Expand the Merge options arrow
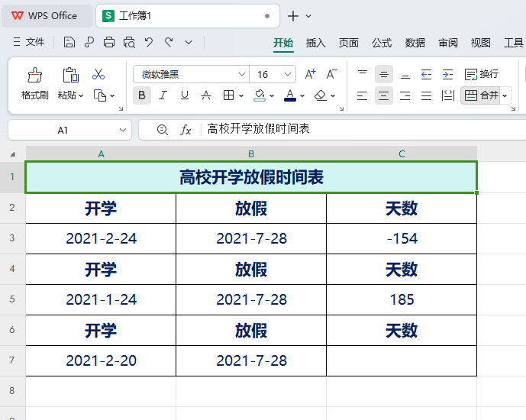 point(505,96)
